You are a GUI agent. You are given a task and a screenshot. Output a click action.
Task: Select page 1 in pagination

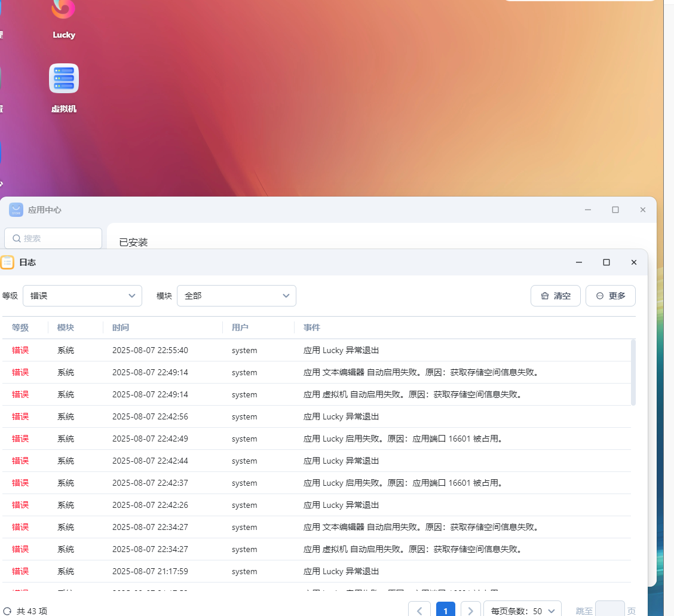(x=446, y=611)
